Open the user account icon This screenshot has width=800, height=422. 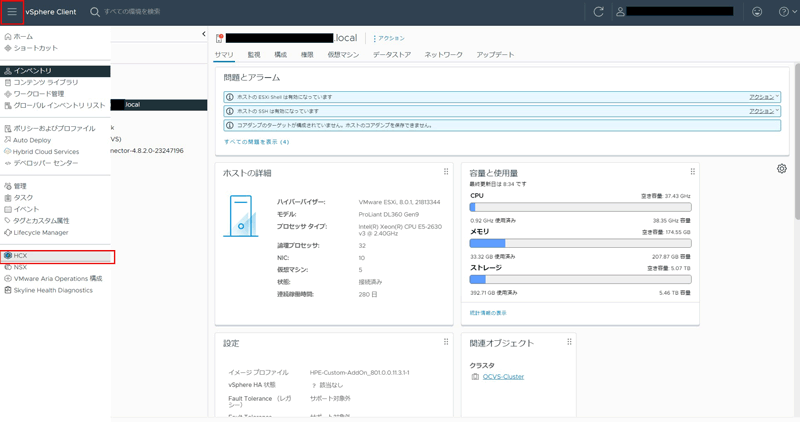coord(620,12)
